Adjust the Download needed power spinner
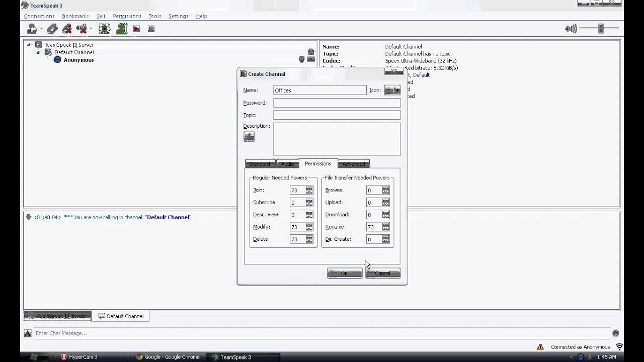 (x=386, y=215)
